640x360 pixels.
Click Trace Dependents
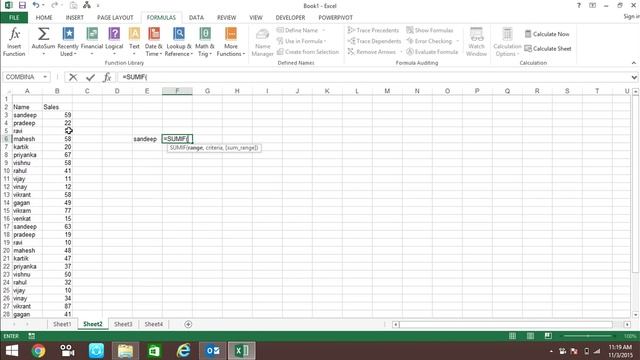[375, 41]
